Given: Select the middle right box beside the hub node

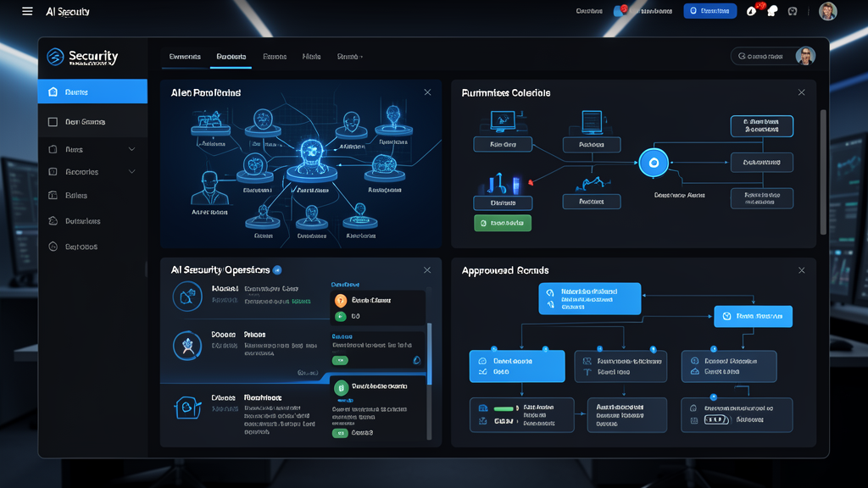Looking at the screenshot, I should pos(762,163).
